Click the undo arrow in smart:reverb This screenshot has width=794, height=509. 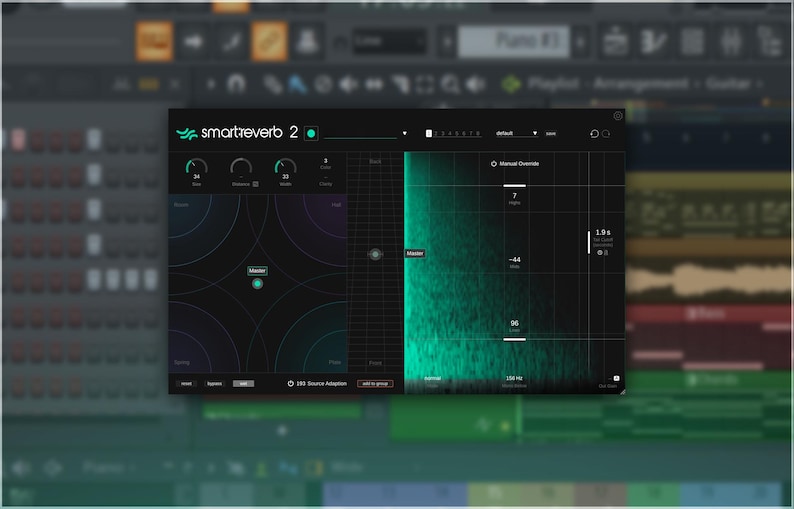[594, 134]
